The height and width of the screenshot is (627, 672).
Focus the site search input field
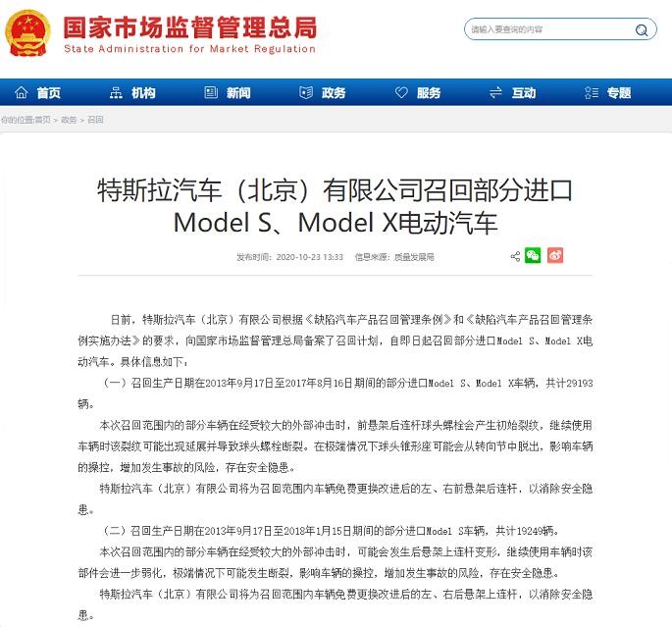point(550,29)
